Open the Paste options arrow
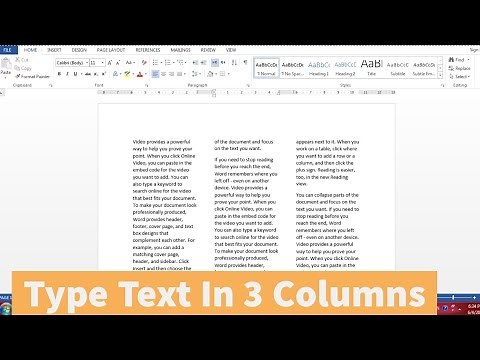Image resolution: width=480 pixels, height=360 pixels. [5, 78]
